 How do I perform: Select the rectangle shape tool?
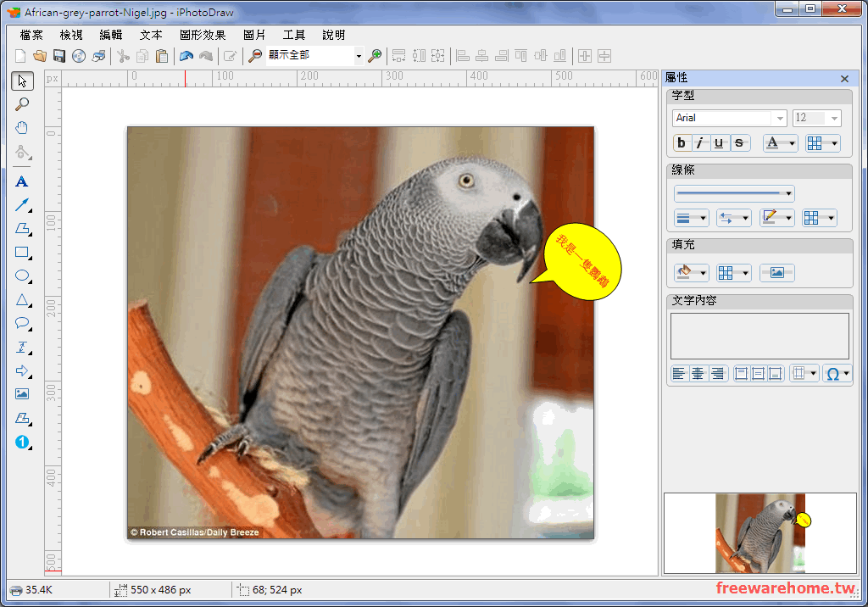pyautogui.click(x=22, y=253)
